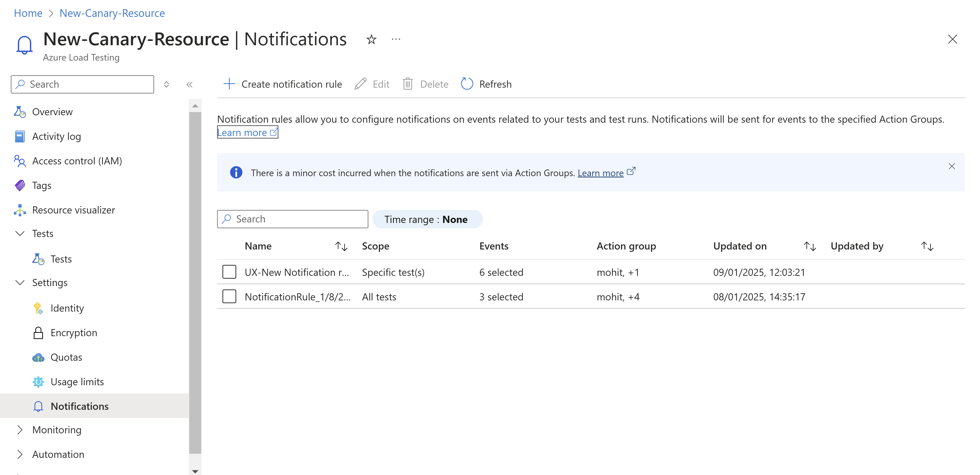Image resolution: width=980 pixels, height=475 pixels.
Task: Open Resource visualizer page
Action: pos(73,210)
